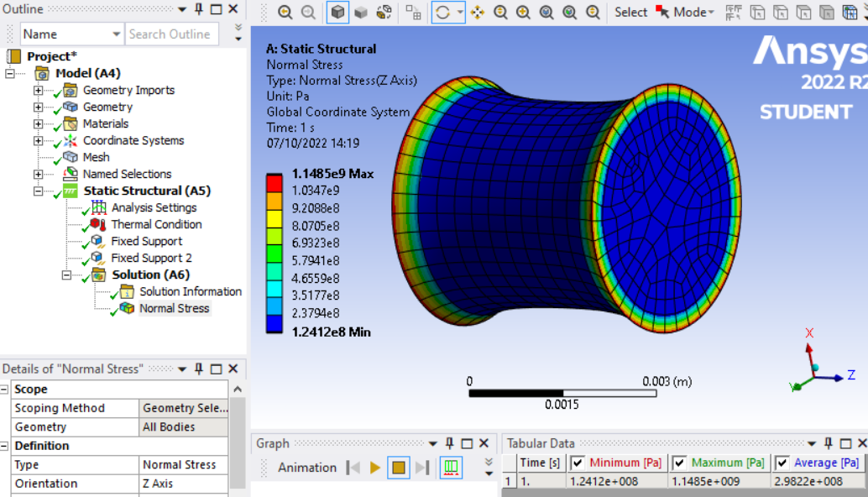Pin the Outline panel
The image size is (868, 497).
pyautogui.click(x=199, y=9)
